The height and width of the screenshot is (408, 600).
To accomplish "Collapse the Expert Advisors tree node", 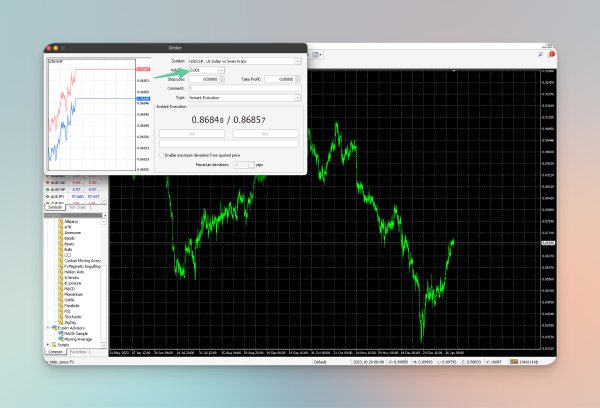I will 45,326.
